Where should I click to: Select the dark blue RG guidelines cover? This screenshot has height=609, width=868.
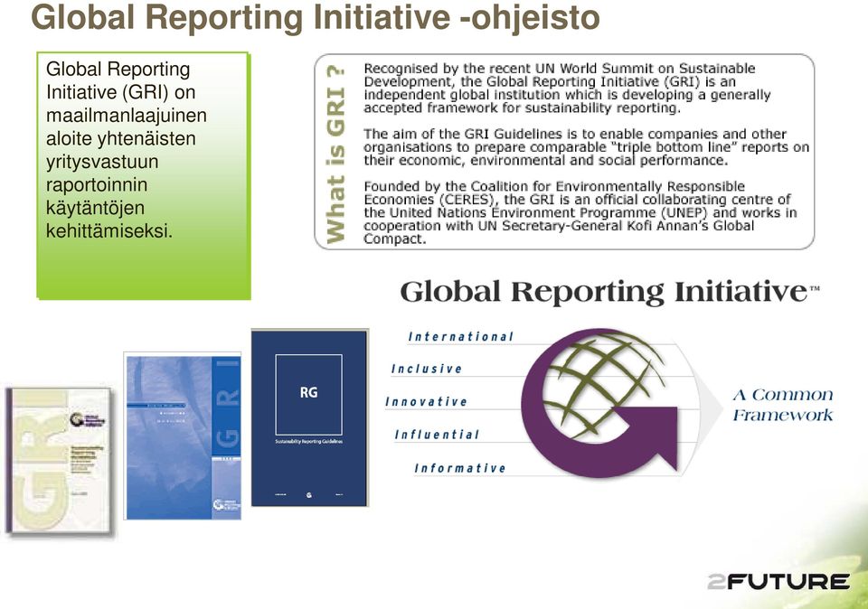pyautogui.click(x=310, y=417)
